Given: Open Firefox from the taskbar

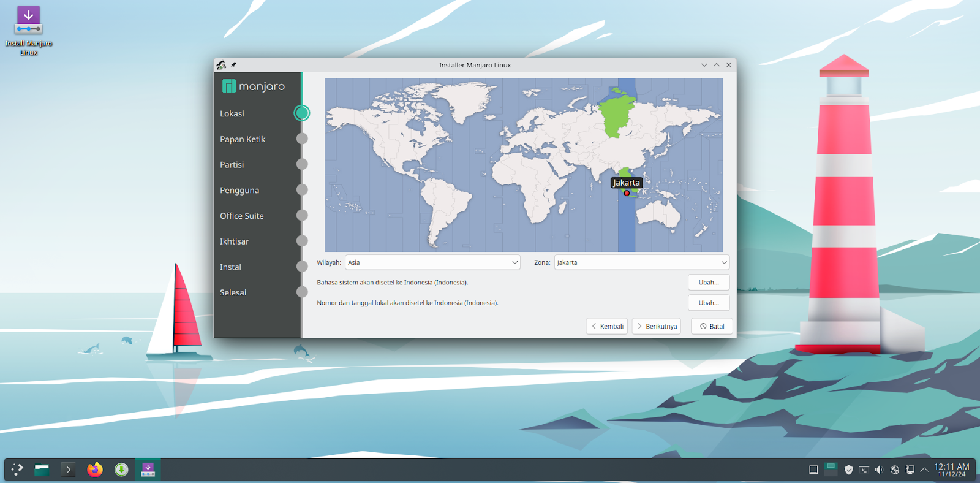Looking at the screenshot, I should tap(95, 470).
